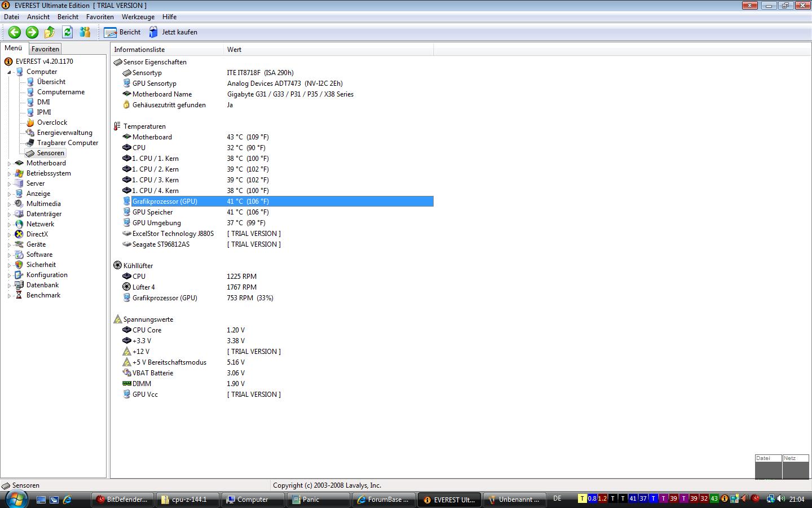Expand the Anzeige tree node
The image size is (812, 508).
(x=9, y=194)
